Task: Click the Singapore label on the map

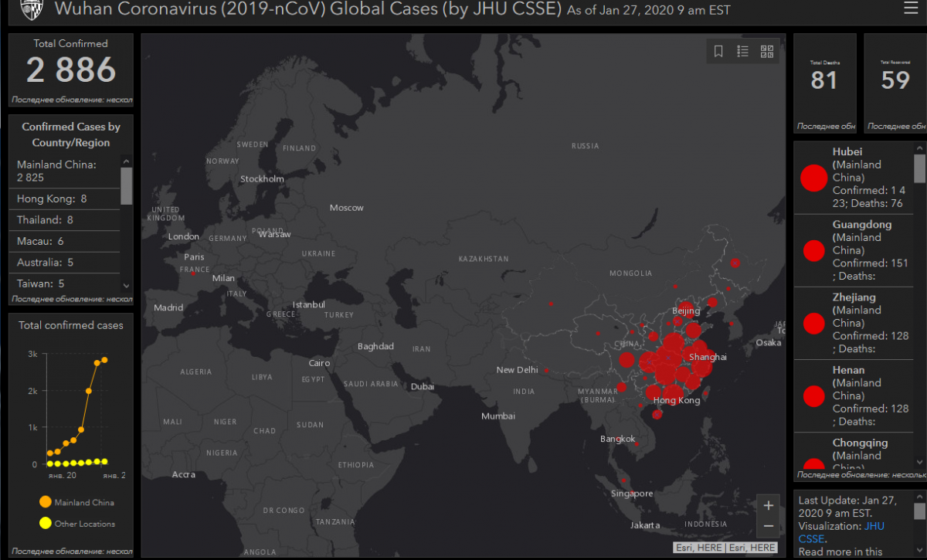Action: pos(632,494)
